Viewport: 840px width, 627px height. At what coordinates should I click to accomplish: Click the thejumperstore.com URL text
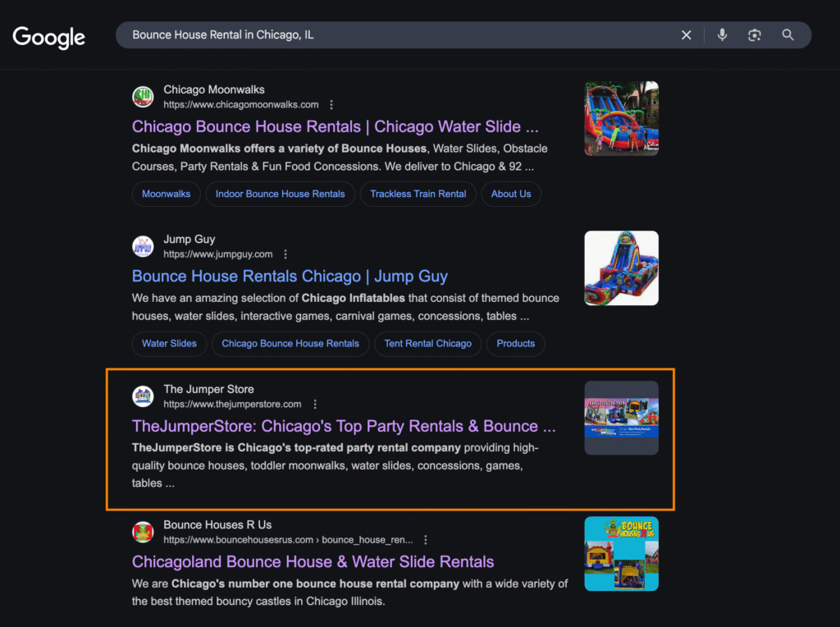click(232, 404)
